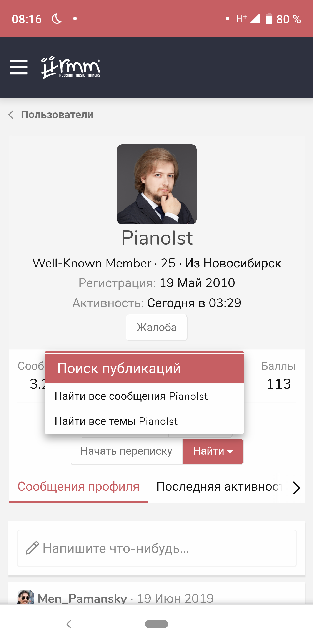The height and width of the screenshot is (644, 313).
Task: Open the Последняя активность tab
Action: [219, 487]
